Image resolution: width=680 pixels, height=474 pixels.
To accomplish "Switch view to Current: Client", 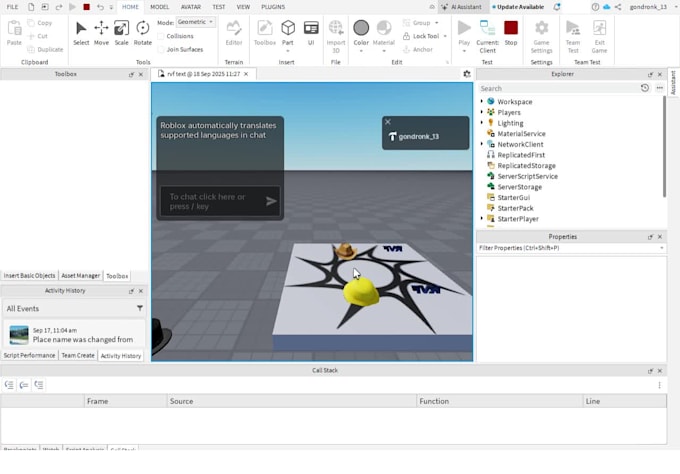I will (x=487, y=37).
